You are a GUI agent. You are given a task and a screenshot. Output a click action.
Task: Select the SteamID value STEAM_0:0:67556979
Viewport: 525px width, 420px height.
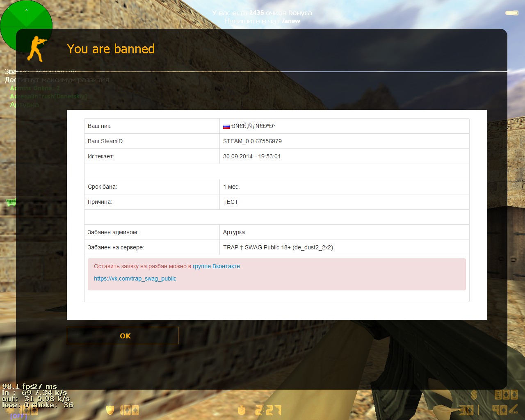coord(252,141)
